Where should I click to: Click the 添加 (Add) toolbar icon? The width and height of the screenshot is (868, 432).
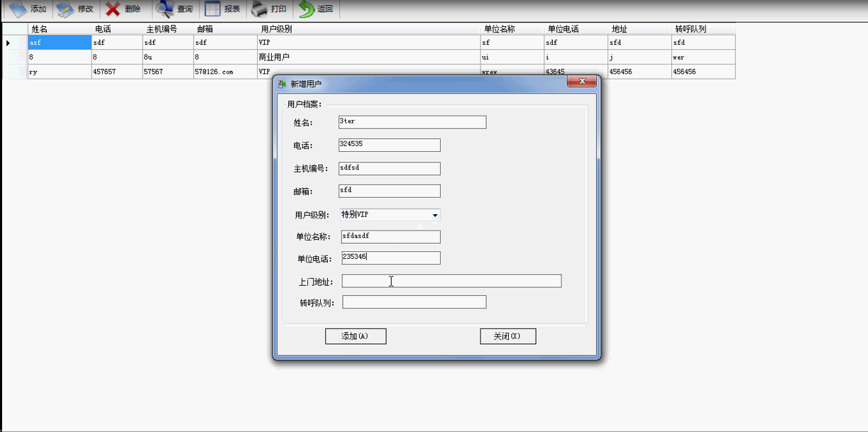(17, 9)
